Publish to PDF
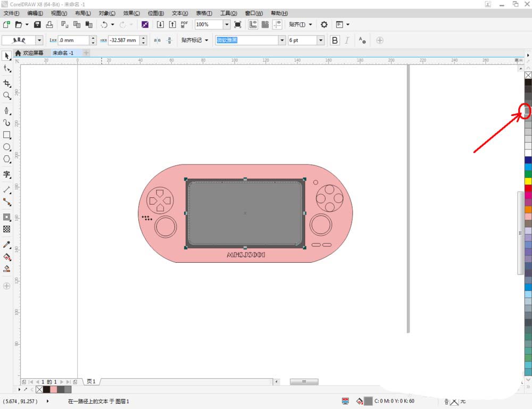Image resolution: width=532 pixels, height=409 pixels. tap(184, 24)
